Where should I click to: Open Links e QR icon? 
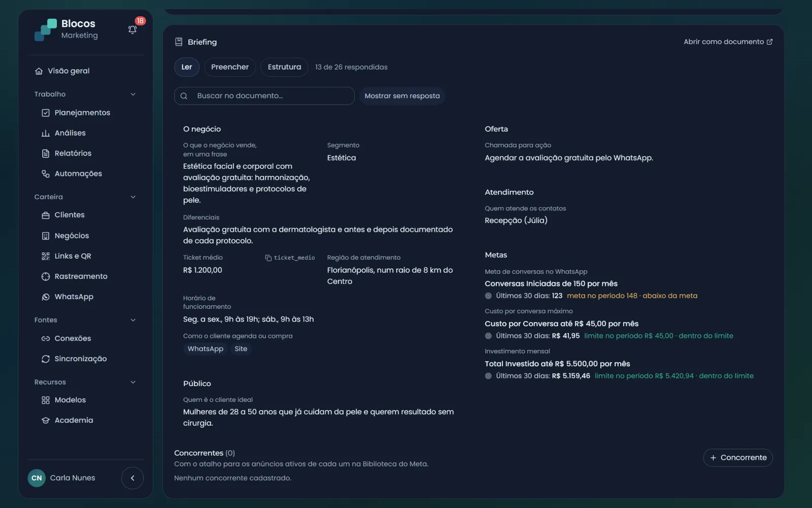(x=46, y=256)
